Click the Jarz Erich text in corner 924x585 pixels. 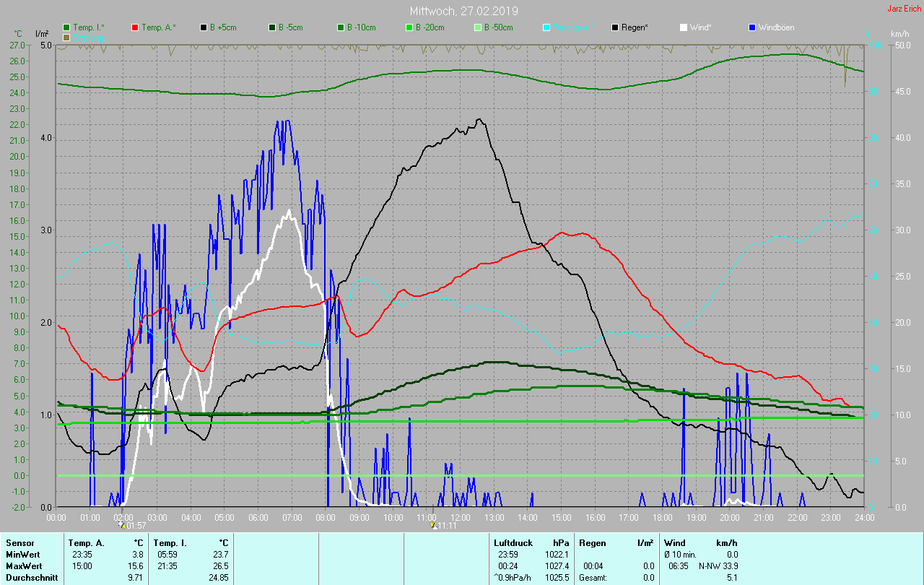(x=904, y=9)
